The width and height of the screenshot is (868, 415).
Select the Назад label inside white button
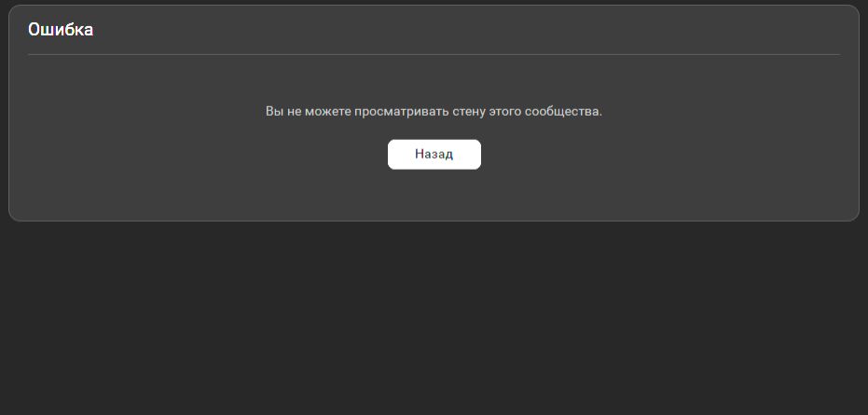434,155
